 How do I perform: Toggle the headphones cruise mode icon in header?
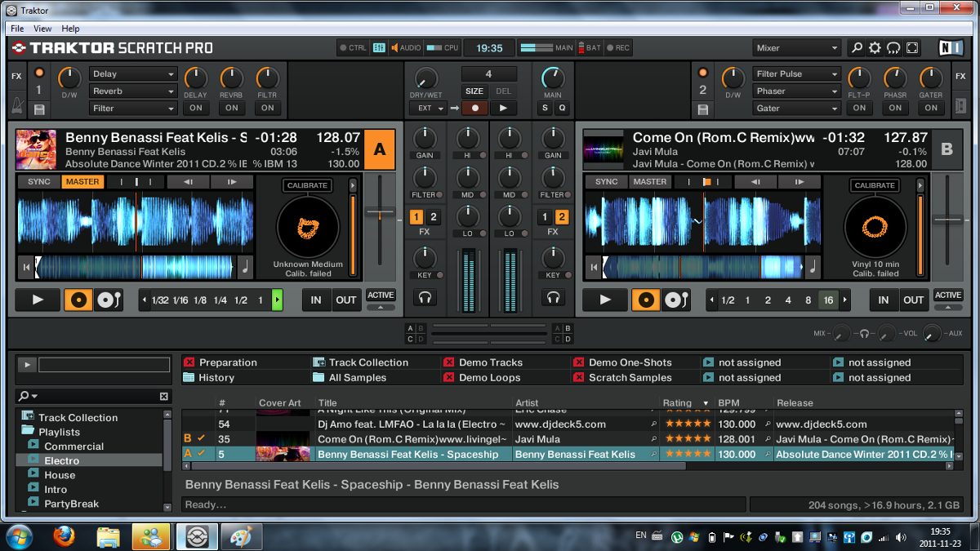pos(893,48)
